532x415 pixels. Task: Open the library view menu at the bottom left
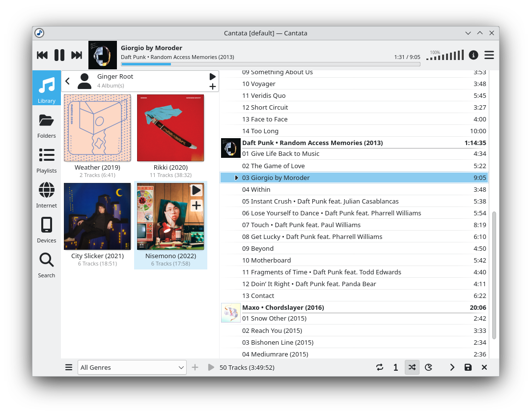click(x=69, y=367)
